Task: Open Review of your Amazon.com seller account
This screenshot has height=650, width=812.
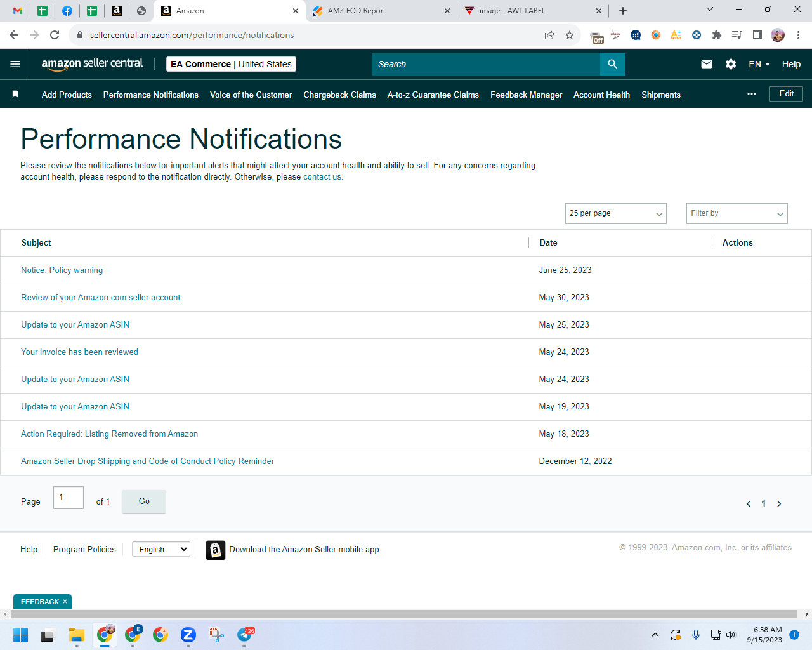Action: (100, 298)
